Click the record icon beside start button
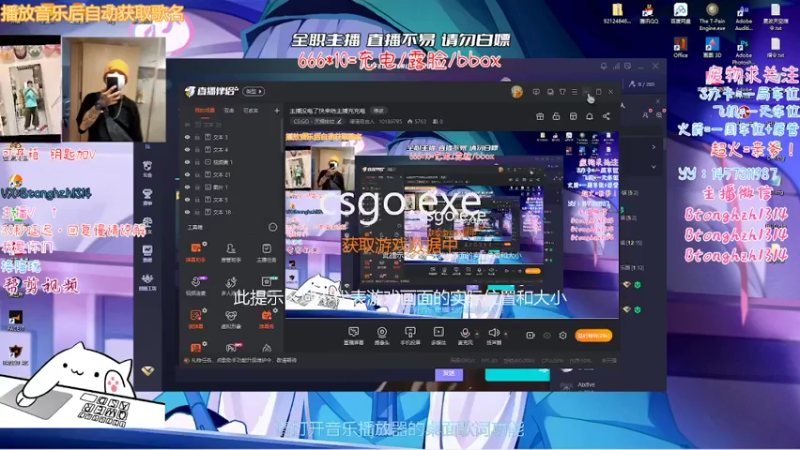This screenshot has height=450, width=800. (x=530, y=335)
